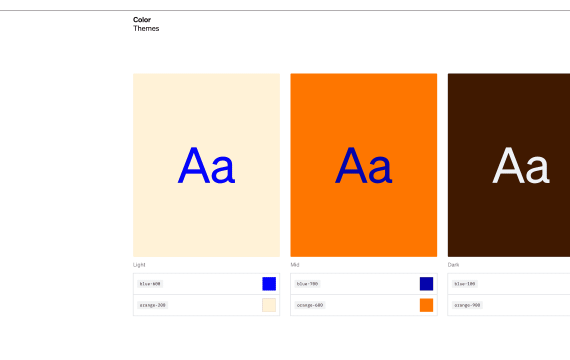570x360 pixels.
Task: Click the orange-600 color swatch
Action: pyautogui.click(x=426, y=305)
